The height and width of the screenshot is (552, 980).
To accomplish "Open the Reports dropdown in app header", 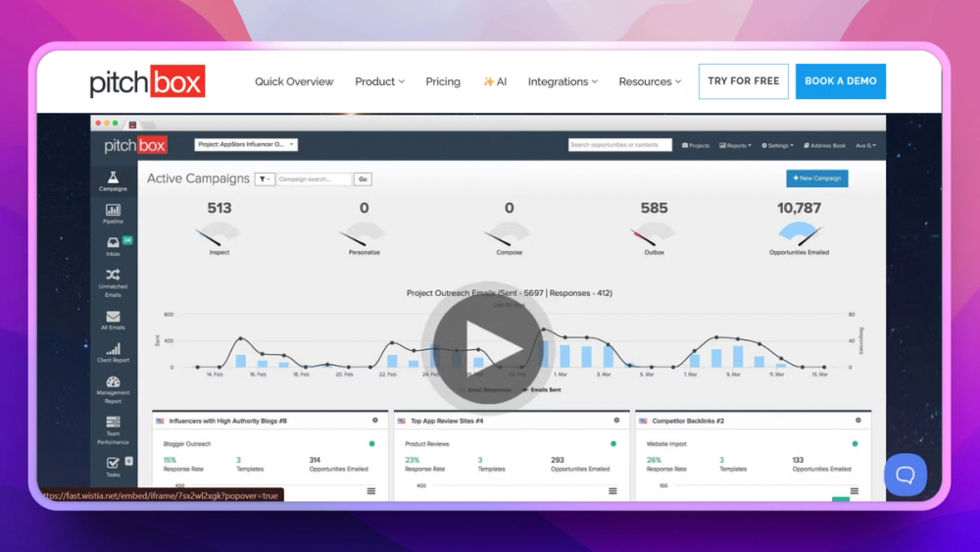I will click(735, 146).
